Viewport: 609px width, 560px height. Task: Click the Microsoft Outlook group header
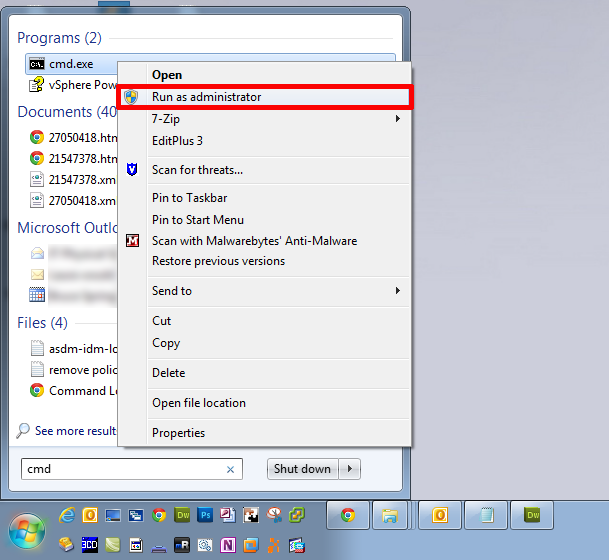(x=67, y=228)
